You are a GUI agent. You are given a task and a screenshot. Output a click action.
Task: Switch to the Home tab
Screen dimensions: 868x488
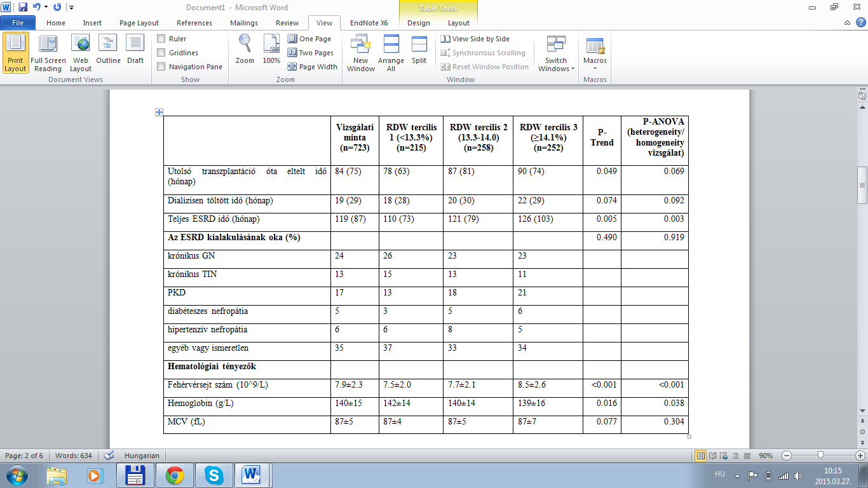coord(56,23)
